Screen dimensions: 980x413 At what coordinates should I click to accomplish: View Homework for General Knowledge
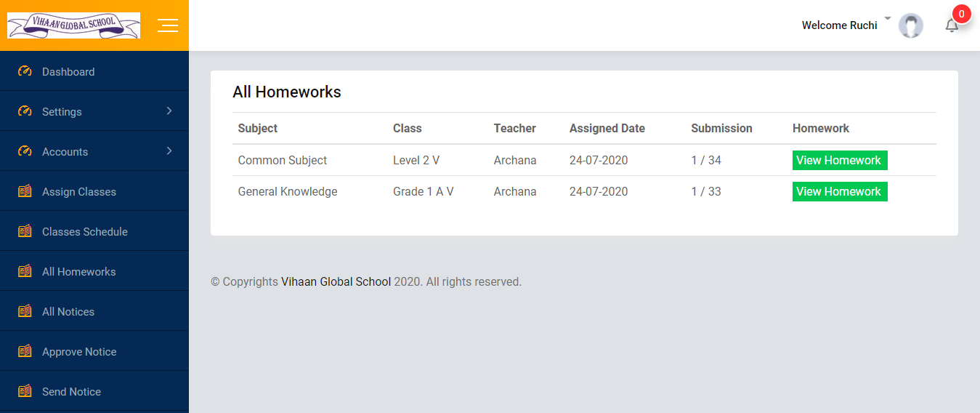[840, 192]
